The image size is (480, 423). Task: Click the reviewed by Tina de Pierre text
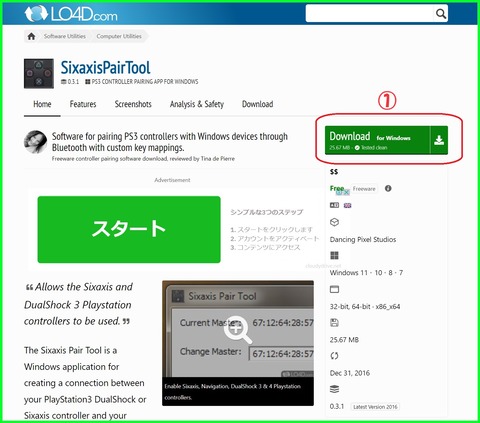(x=202, y=159)
